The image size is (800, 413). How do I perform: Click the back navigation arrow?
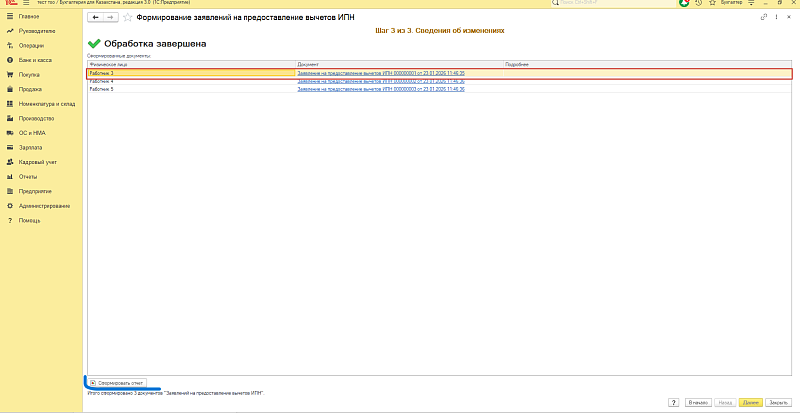point(96,18)
